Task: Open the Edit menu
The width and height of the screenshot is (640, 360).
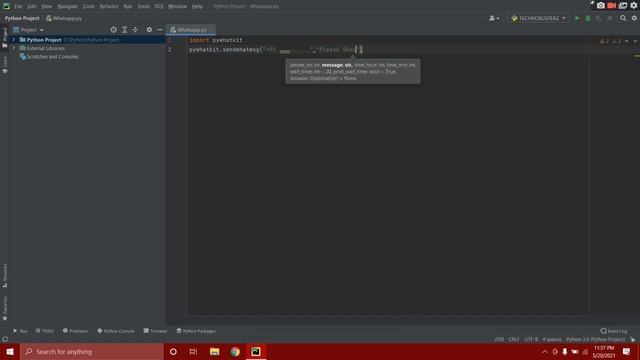Action: pos(32,6)
